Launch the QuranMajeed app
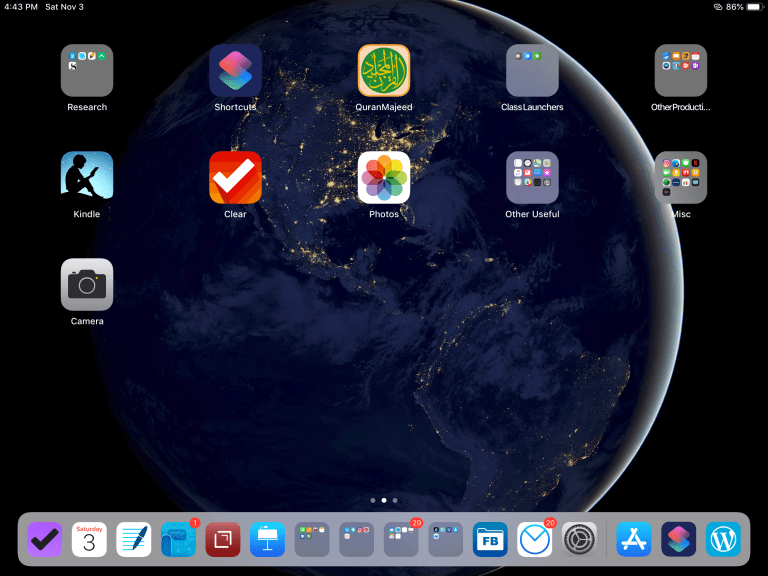The image size is (768, 576). (x=384, y=71)
